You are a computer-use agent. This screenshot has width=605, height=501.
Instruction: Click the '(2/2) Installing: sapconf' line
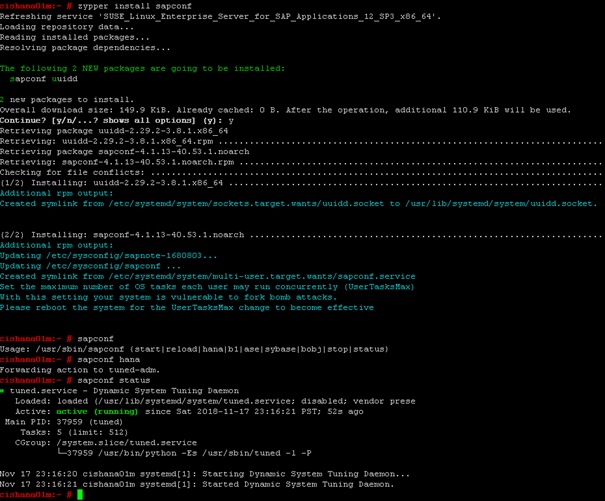[x=302, y=235]
